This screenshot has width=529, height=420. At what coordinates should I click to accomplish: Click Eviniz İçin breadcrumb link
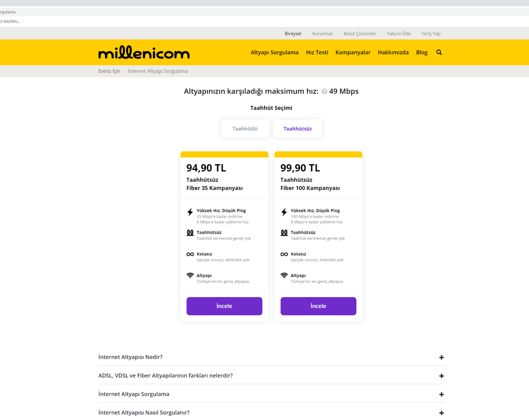click(109, 71)
